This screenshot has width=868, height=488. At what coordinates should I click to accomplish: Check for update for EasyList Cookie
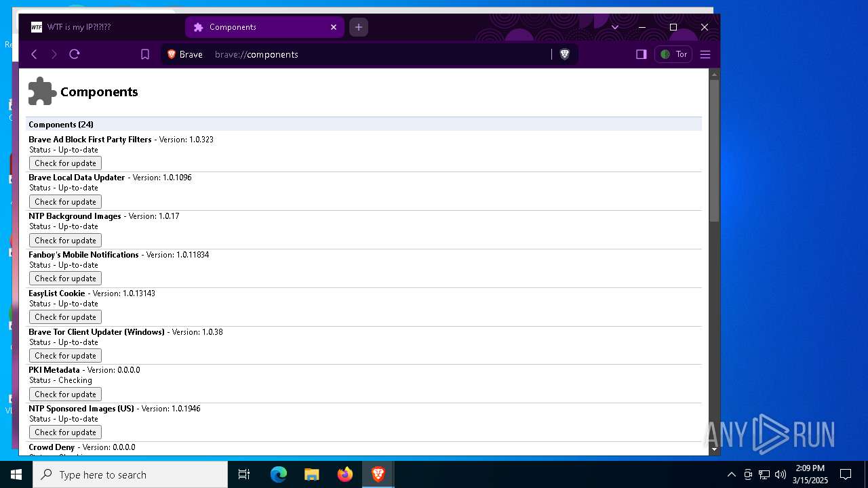coord(65,317)
